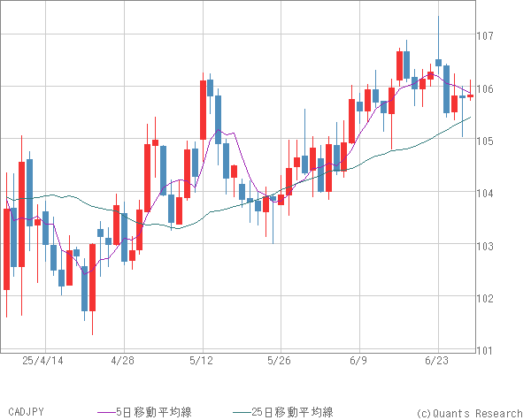This screenshot has width=531, height=420.
Task: Click the blue candle with wick above 107
Action: pyautogui.click(x=439, y=63)
